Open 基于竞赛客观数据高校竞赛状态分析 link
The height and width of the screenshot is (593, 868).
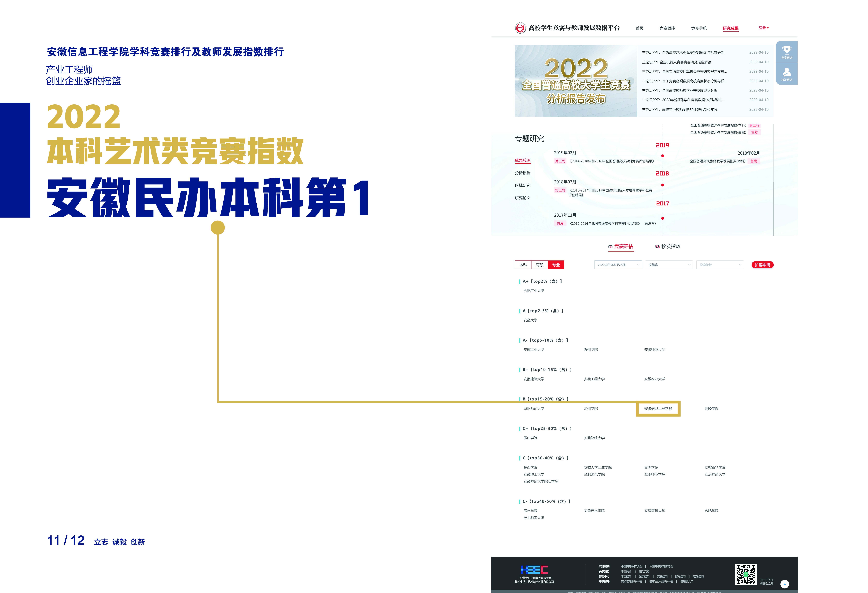pyautogui.click(x=684, y=81)
